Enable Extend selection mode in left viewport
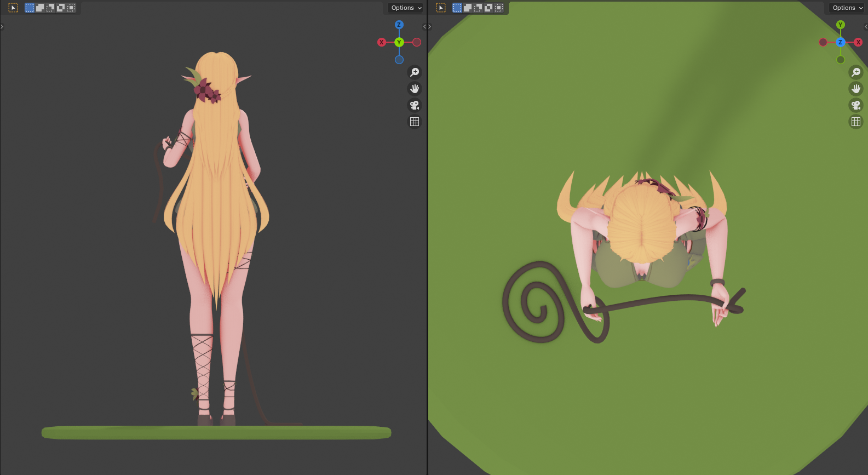The width and height of the screenshot is (868, 475). coord(40,8)
